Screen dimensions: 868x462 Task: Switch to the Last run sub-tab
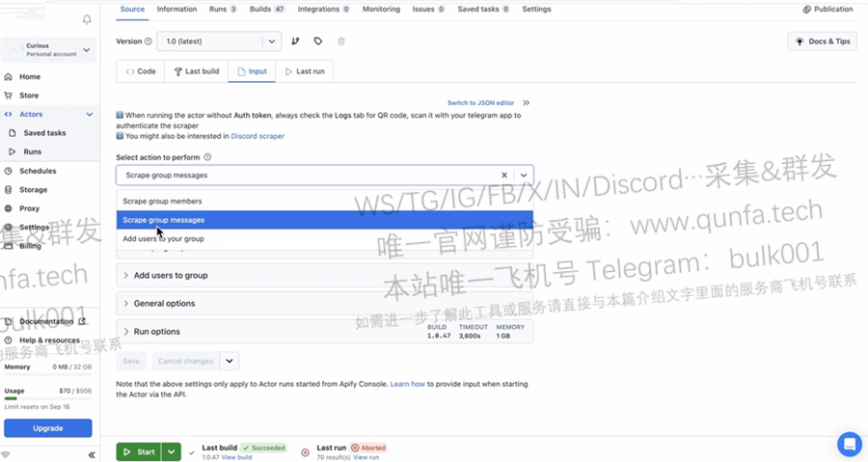click(x=305, y=71)
